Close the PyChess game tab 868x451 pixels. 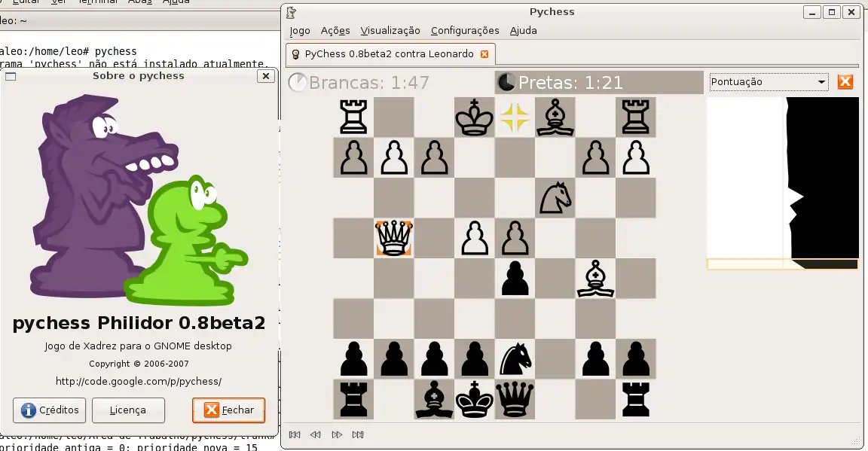[x=484, y=54]
